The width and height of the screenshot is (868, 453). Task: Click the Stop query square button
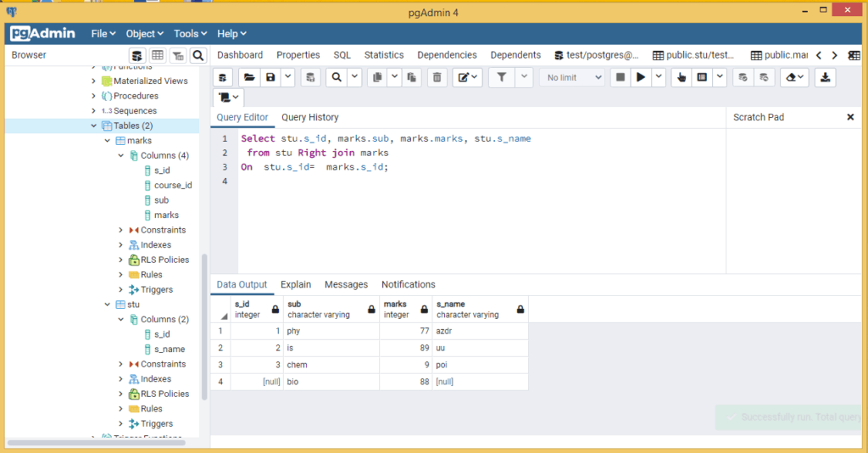coord(620,77)
